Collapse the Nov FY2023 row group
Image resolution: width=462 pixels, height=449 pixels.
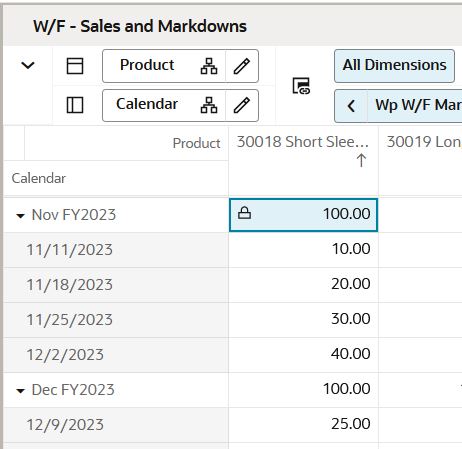point(20,216)
